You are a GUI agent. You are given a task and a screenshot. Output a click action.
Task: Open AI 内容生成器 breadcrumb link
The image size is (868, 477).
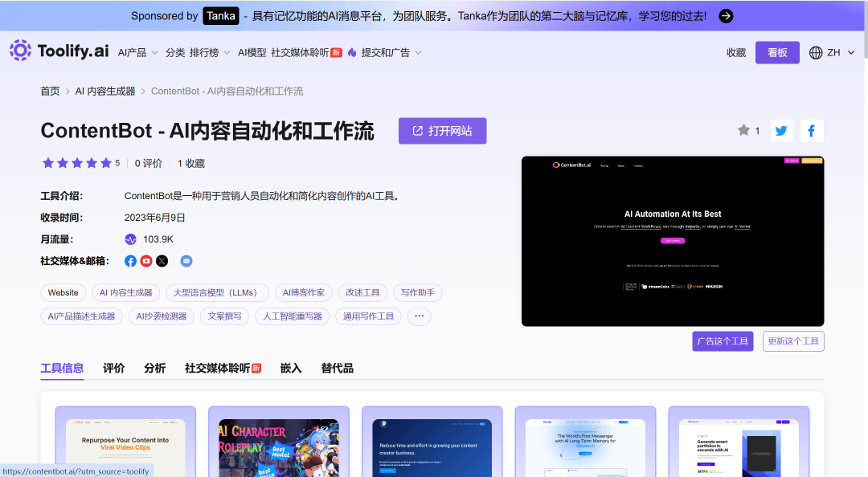tap(105, 92)
